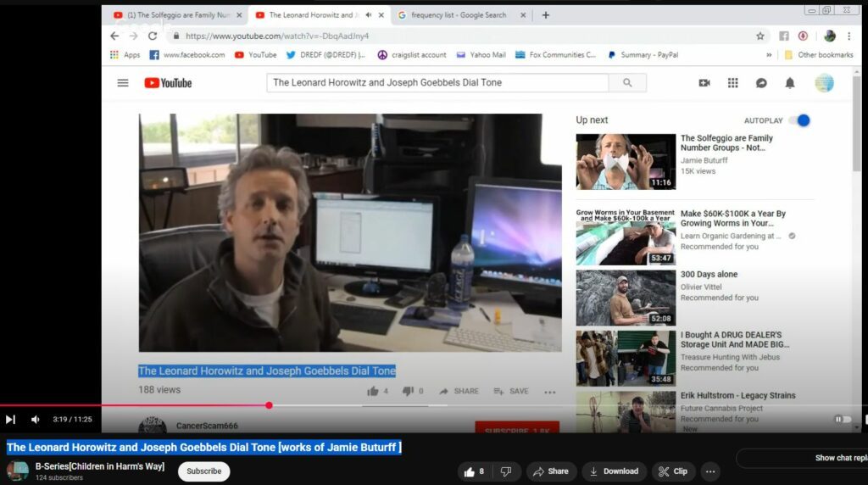Image resolution: width=868 pixels, height=485 pixels.
Task: Click the Download button below the video
Action: pos(614,471)
